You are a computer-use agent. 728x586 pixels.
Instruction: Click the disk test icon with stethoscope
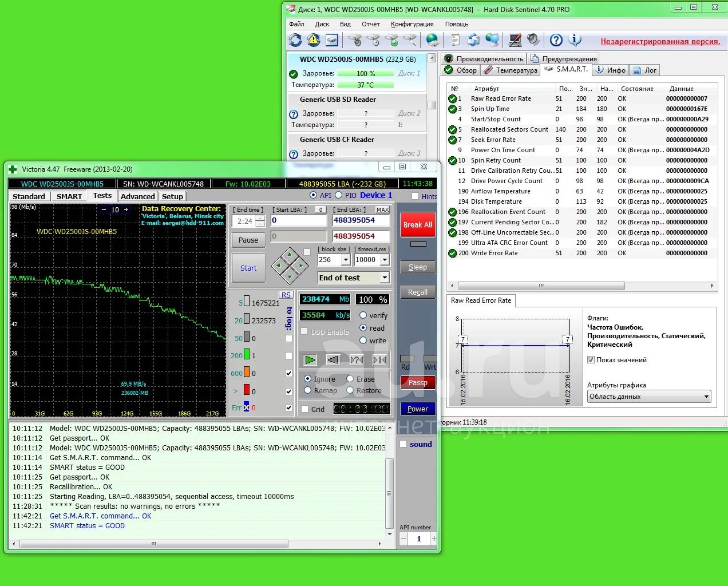point(355,40)
